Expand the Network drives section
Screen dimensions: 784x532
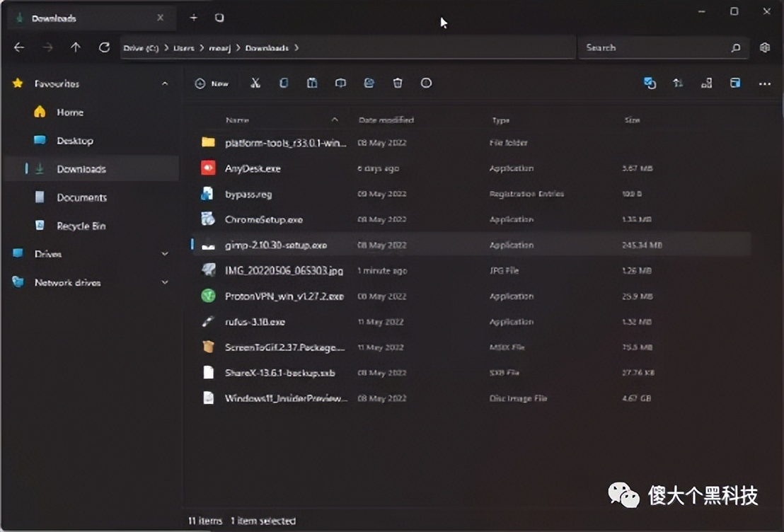[x=165, y=282]
